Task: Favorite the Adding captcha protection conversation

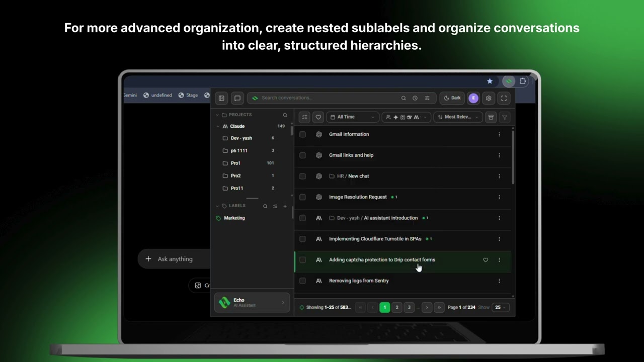Action: (486, 260)
